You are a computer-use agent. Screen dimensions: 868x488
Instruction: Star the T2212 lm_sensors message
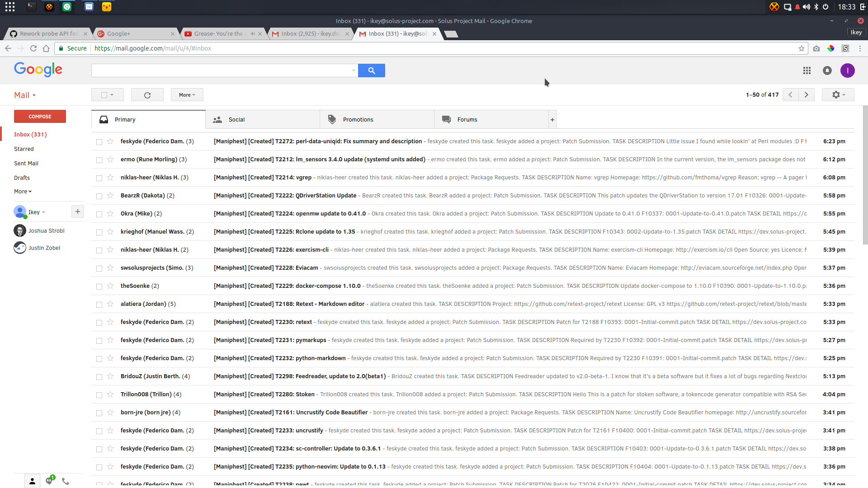pyautogui.click(x=110, y=160)
